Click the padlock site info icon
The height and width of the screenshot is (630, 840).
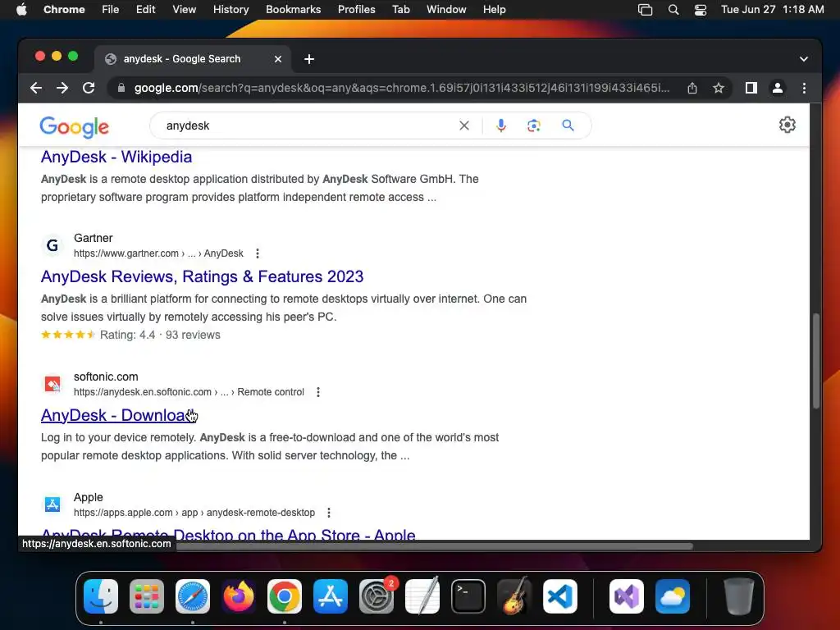coord(121,88)
